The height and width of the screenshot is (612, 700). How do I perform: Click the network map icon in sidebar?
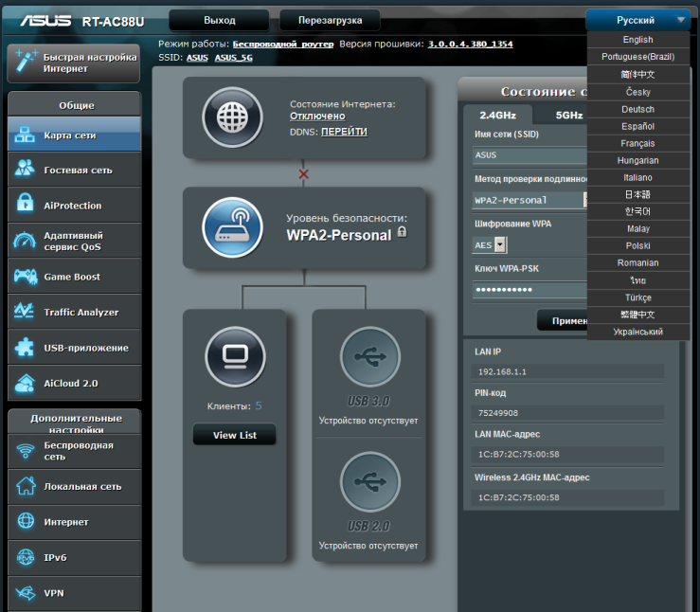(25, 135)
